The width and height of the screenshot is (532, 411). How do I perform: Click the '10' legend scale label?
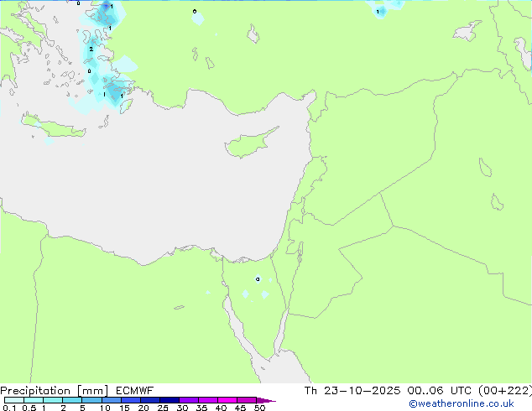pos(105,408)
